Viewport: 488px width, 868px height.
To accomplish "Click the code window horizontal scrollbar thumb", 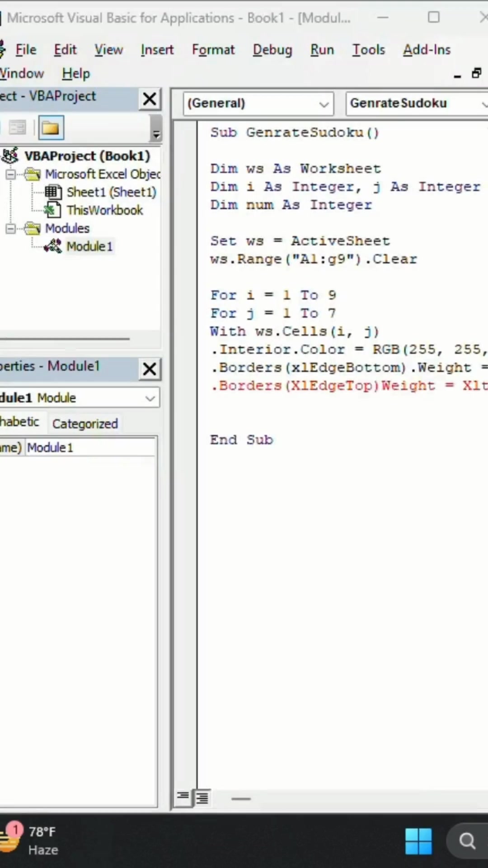I will click(241, 799).
